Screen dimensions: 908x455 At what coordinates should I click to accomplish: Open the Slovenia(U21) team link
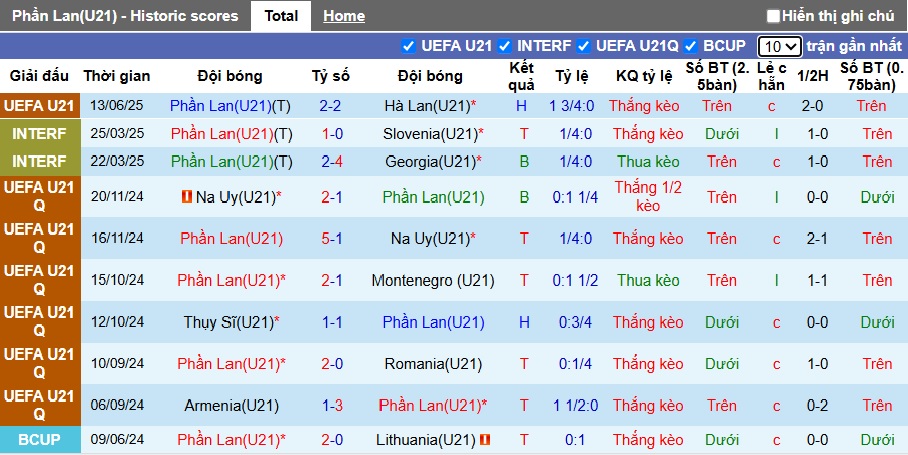428,134
